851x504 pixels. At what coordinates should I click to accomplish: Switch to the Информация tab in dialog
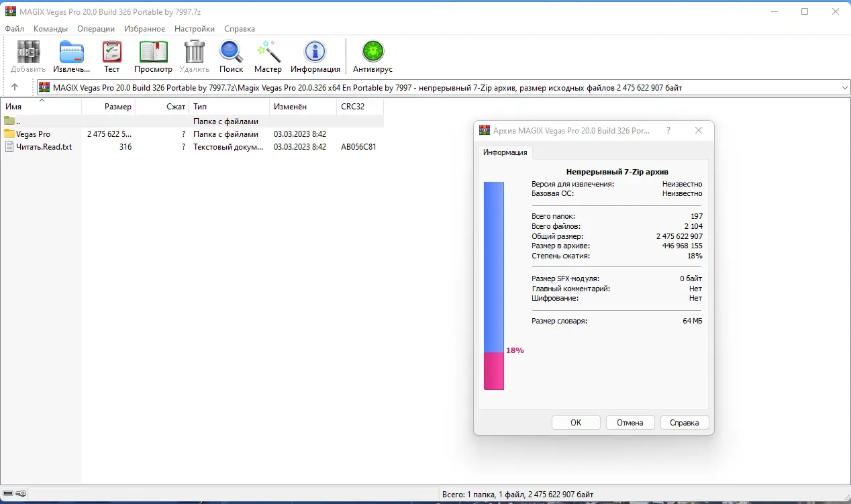(505, 153)
